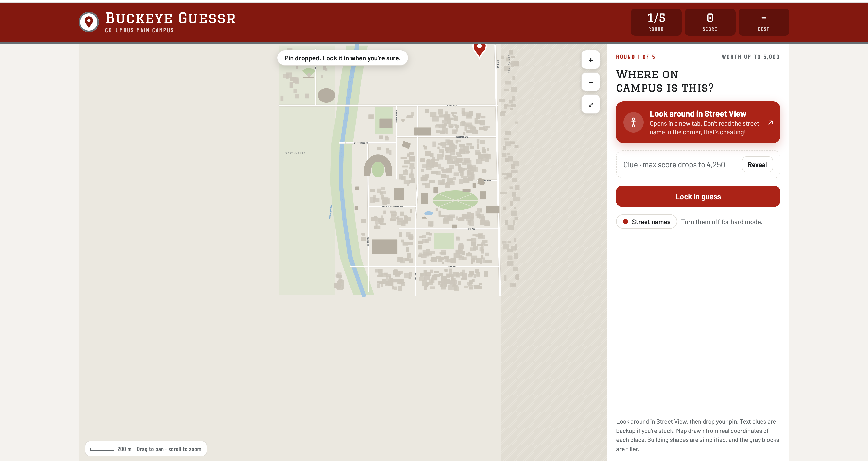Expand the map to fullscreen
868x461 pixels.
pos(590,105)
